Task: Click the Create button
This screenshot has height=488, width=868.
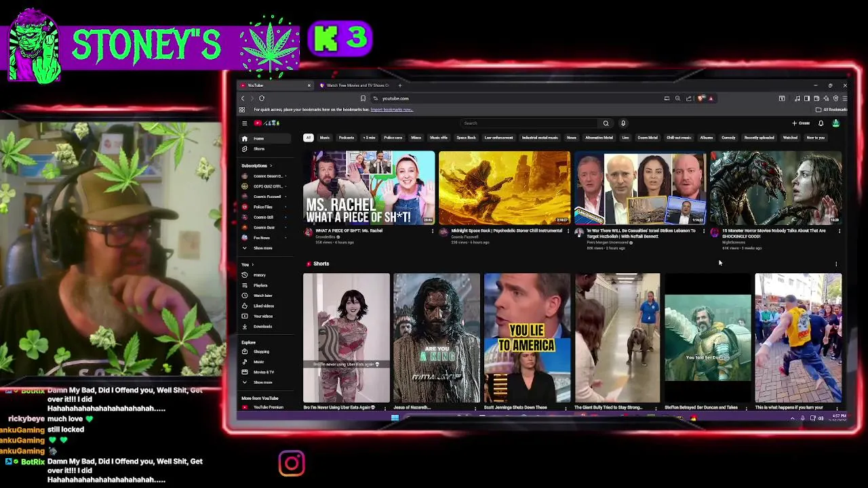Action: click(x=802, y=123)
